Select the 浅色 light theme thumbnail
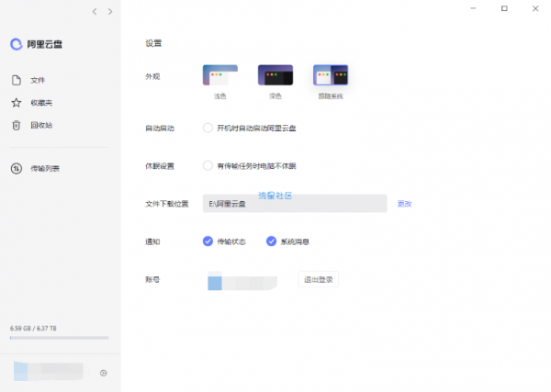 (220, 74)
